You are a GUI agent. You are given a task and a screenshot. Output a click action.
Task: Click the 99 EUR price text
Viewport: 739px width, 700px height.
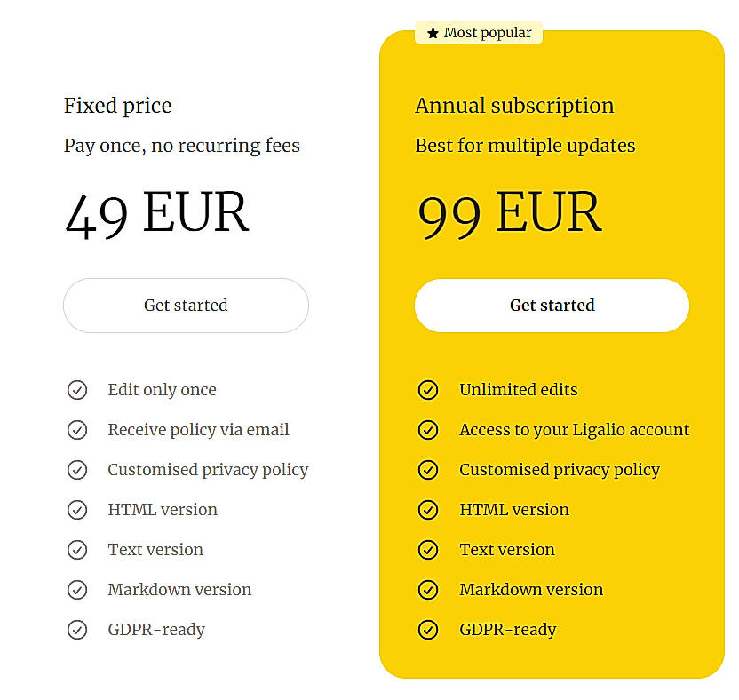(508, 211)
